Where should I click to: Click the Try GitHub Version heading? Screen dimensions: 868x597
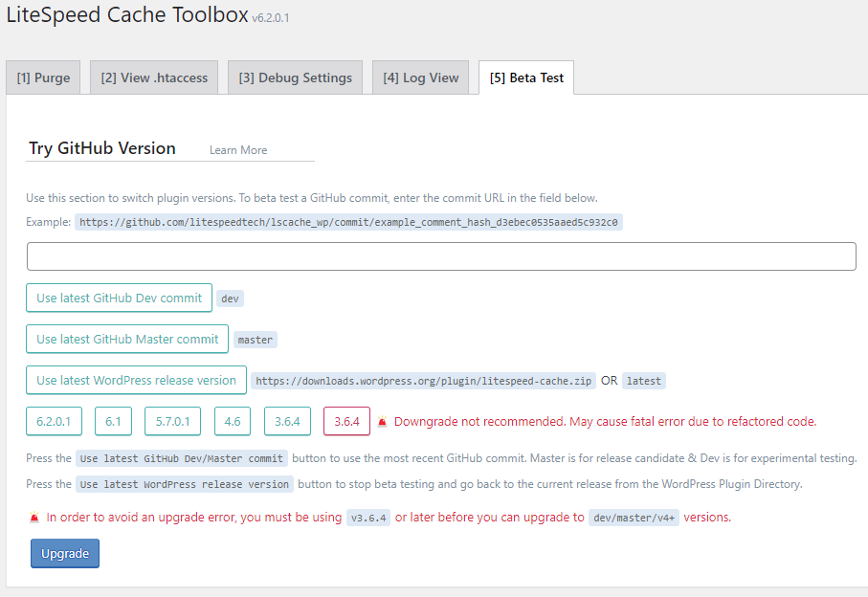pyautogui.click(x=102, y=148)
